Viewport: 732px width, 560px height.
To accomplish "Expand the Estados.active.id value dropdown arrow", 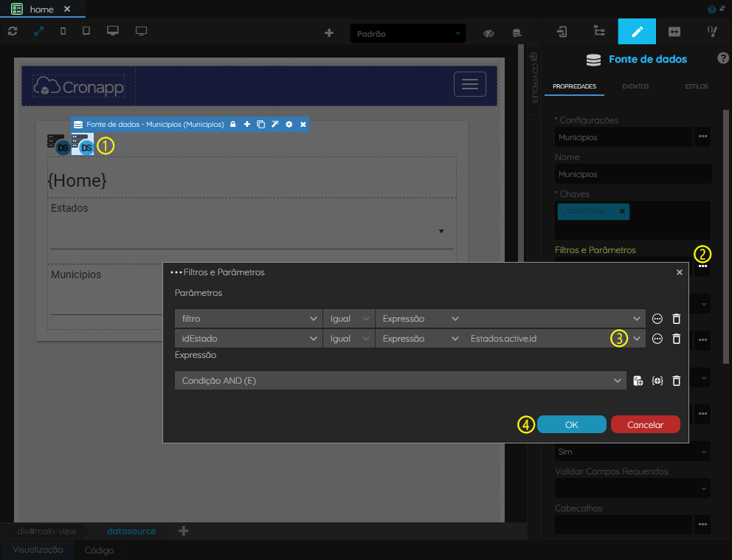I will [637, 339].
